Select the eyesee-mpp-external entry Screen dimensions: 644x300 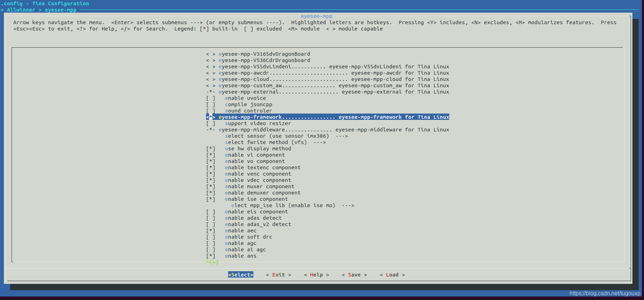(x=327, y=92)
